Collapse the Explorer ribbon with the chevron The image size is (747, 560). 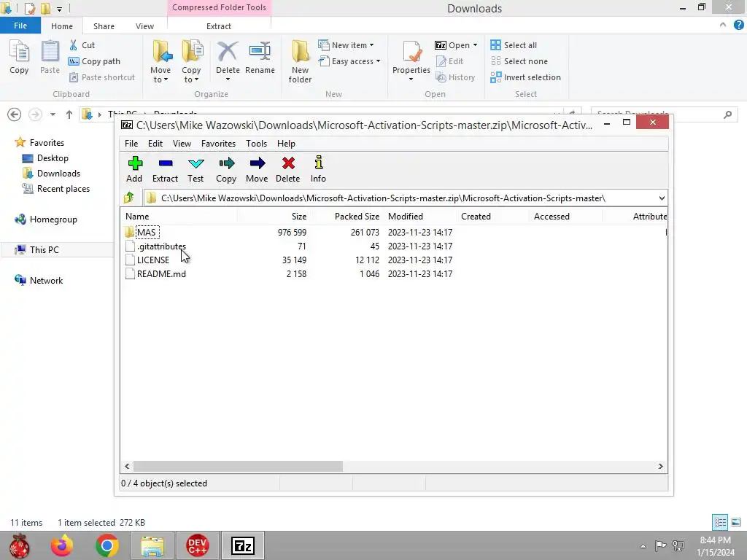[723, 26]
